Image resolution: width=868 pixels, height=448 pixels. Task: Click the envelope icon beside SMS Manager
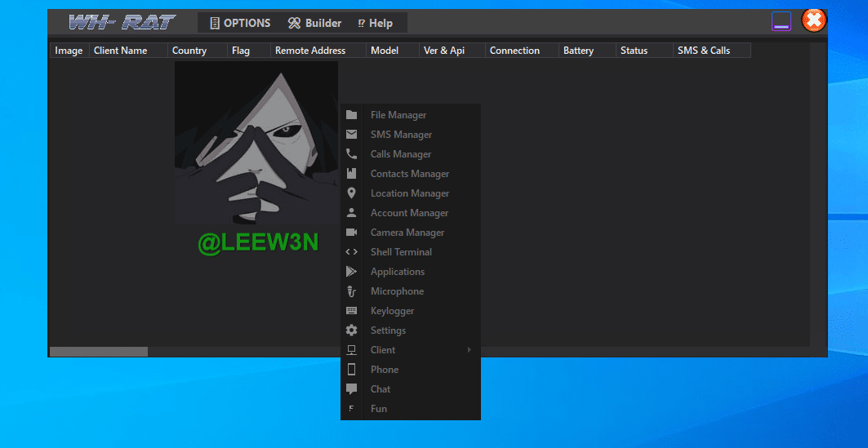[x=351, y=135]
